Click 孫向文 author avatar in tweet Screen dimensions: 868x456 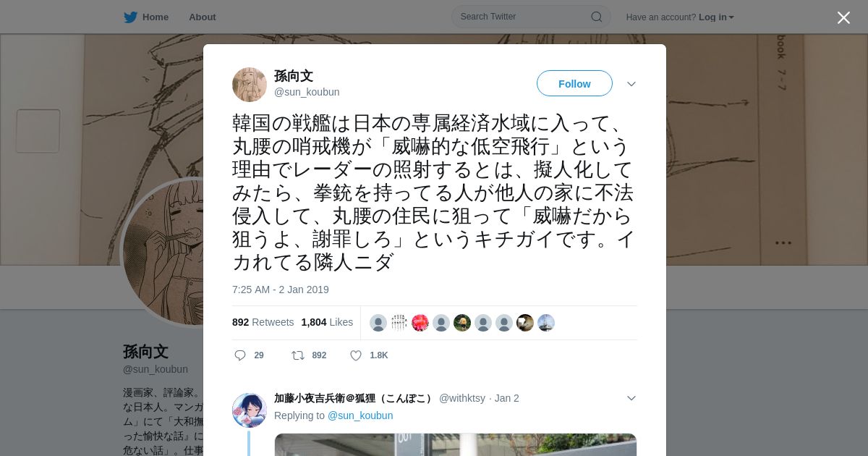point(250,85)
